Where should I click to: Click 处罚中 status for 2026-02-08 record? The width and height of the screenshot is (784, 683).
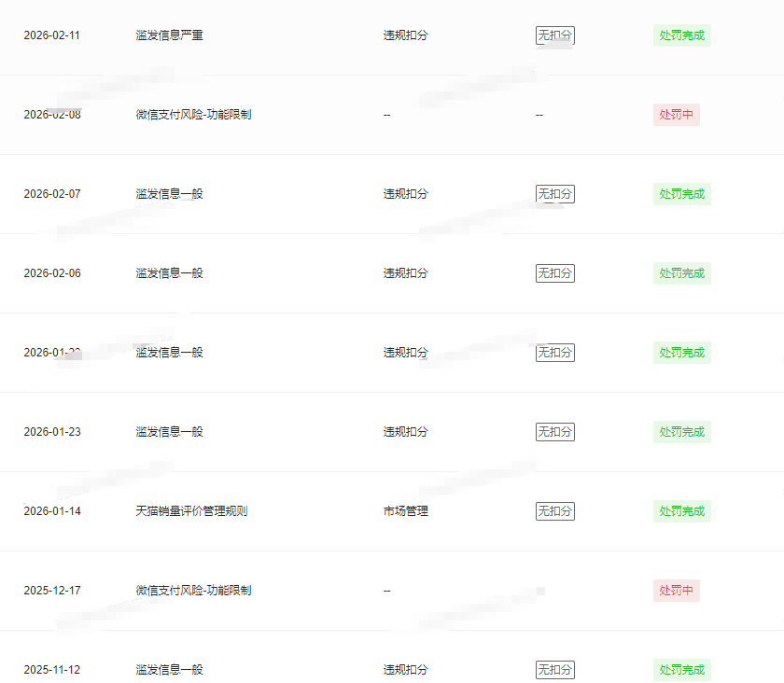click(x=676, y=115)
